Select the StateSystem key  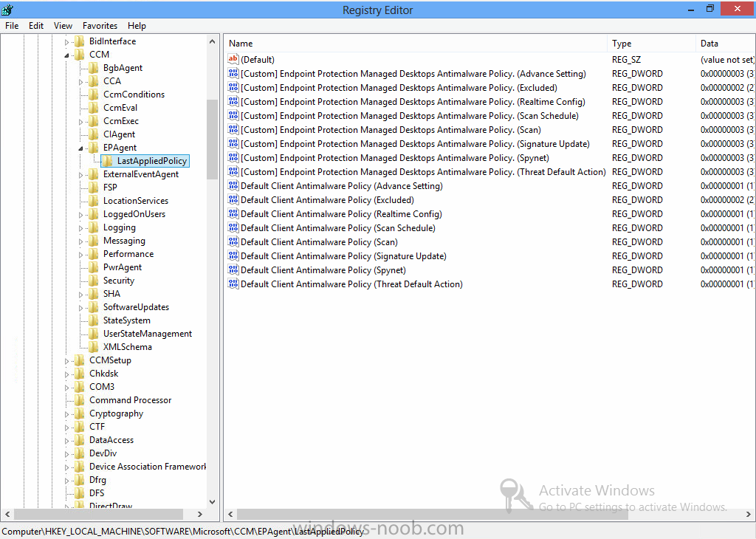[127, 320]
